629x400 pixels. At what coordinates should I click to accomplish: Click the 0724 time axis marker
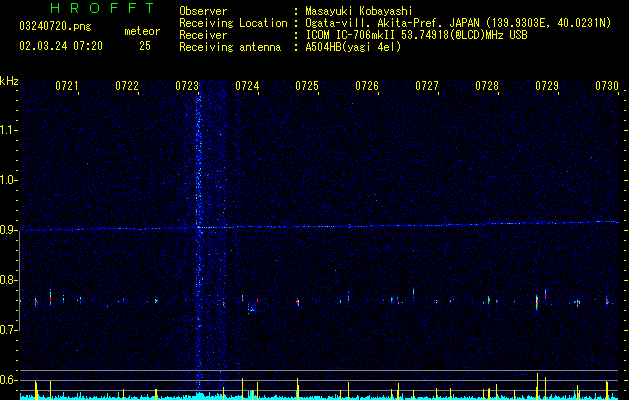[x=247, y=85]
